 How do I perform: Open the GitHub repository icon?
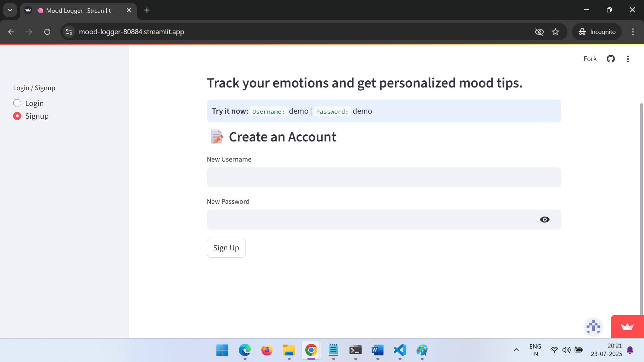(x=611, y=59)
